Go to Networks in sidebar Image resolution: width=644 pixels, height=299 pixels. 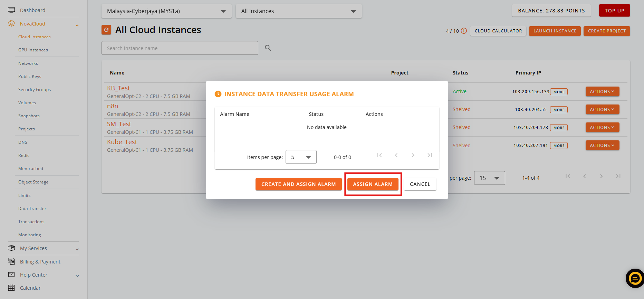click(x=28, y=63)
